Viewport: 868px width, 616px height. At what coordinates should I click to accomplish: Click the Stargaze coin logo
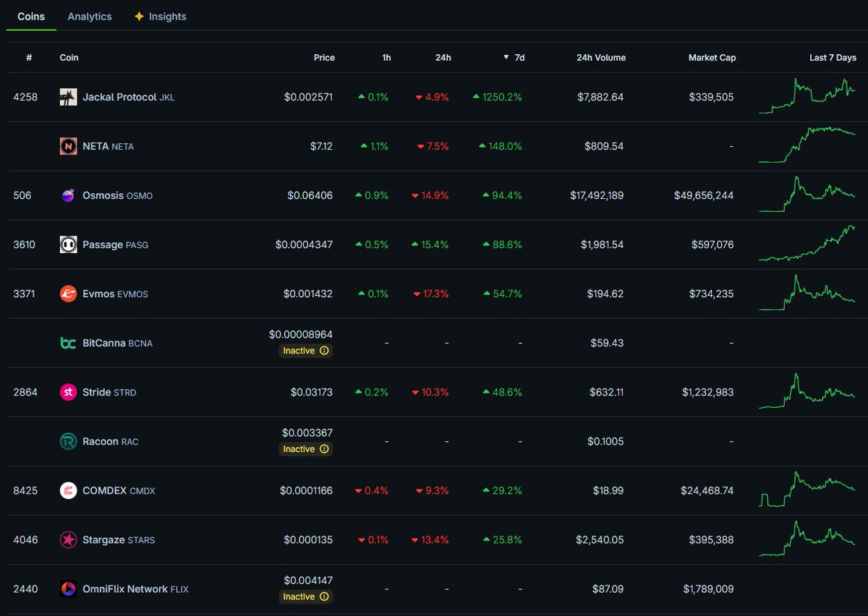(68, 539)
